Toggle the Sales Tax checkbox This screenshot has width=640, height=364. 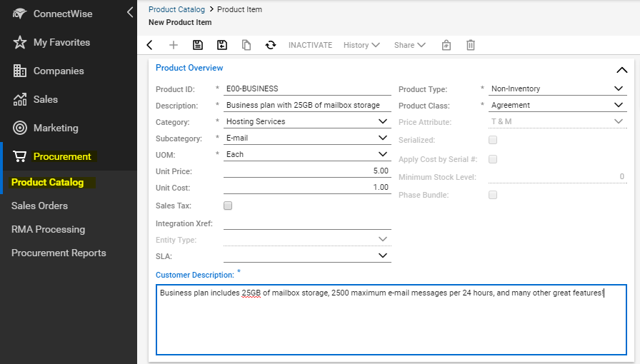pos(228,206)
